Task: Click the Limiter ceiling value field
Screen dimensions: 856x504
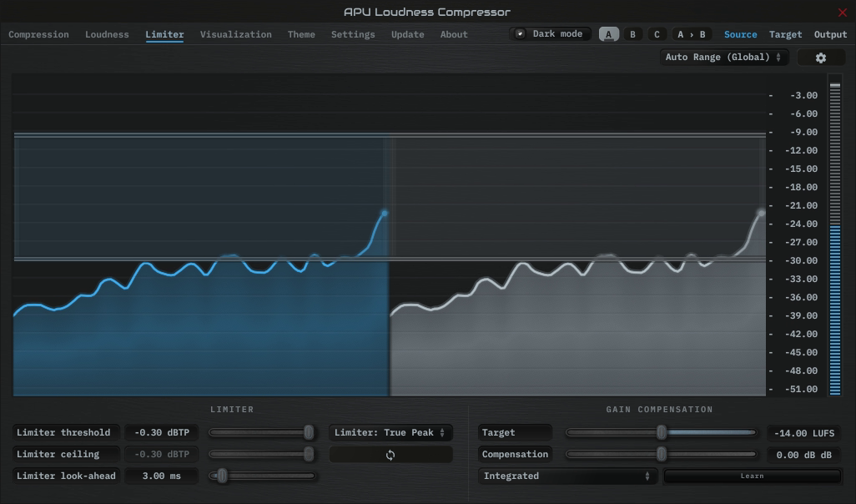Action: (x=162, y=454)
